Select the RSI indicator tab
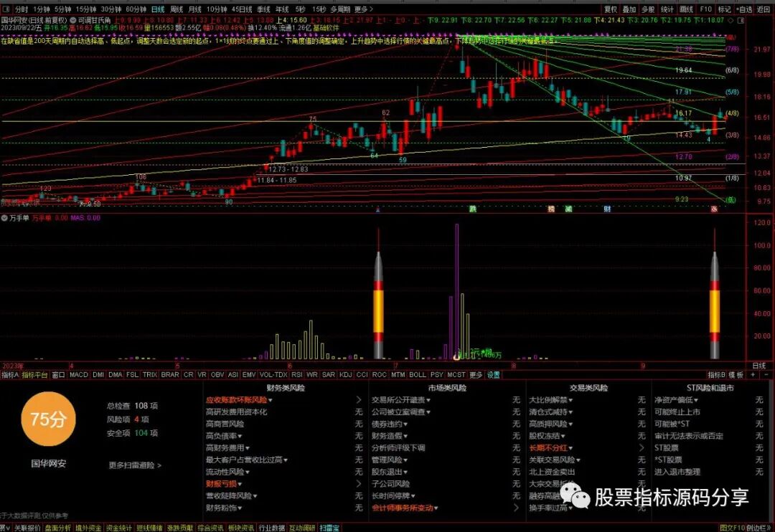 [x=297, y=375]
